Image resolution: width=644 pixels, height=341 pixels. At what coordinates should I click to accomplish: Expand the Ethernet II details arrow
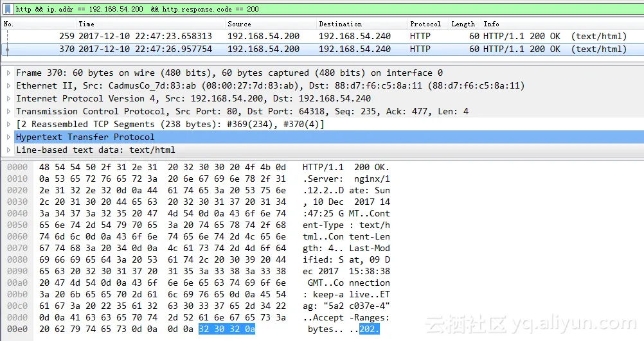click(x=8, y=86)
